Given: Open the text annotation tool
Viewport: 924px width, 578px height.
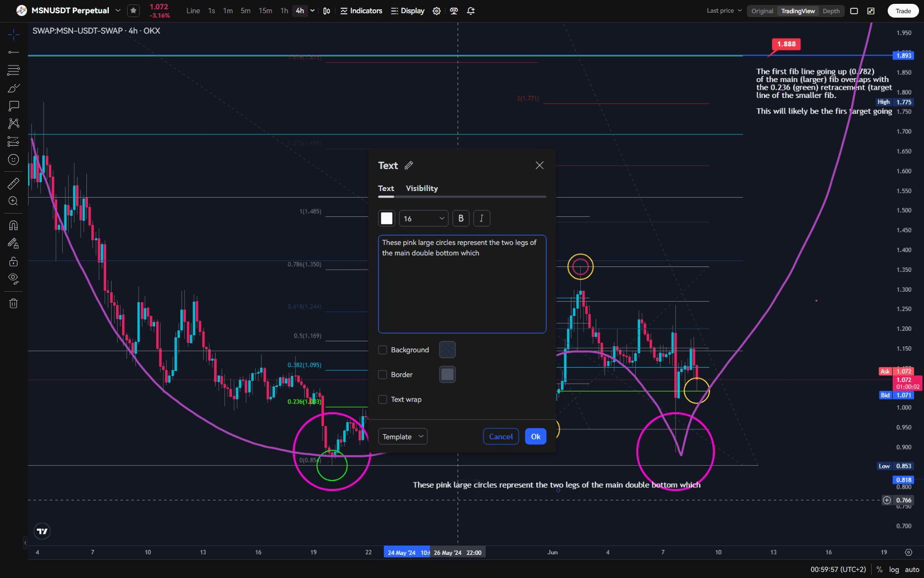Looking at the screenshot, I should click(14, 106).
